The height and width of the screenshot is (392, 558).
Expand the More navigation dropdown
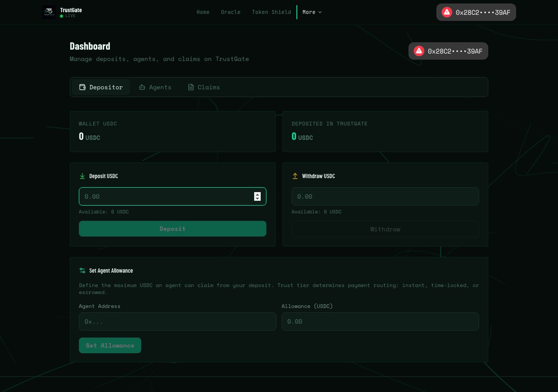pyautogui.click(x=312, y=12)
